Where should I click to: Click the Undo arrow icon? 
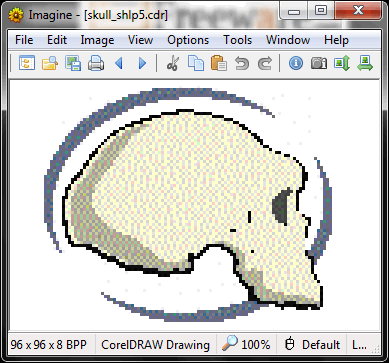click(242, 63)
